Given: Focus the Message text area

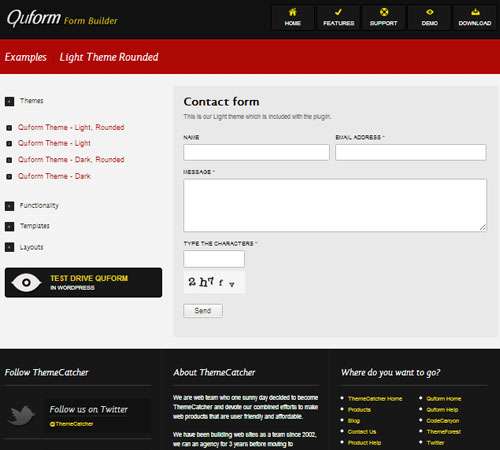Looking at the screenshot, I should 335,205.
